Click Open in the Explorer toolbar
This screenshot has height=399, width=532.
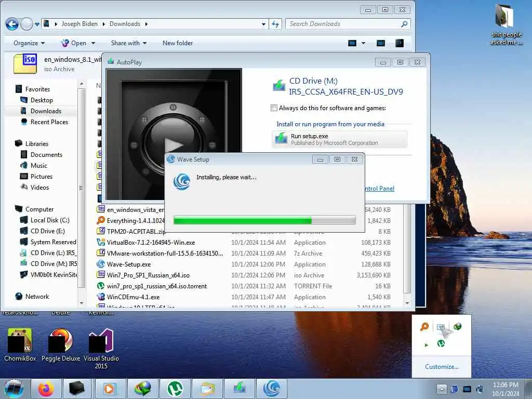(74, 43)
